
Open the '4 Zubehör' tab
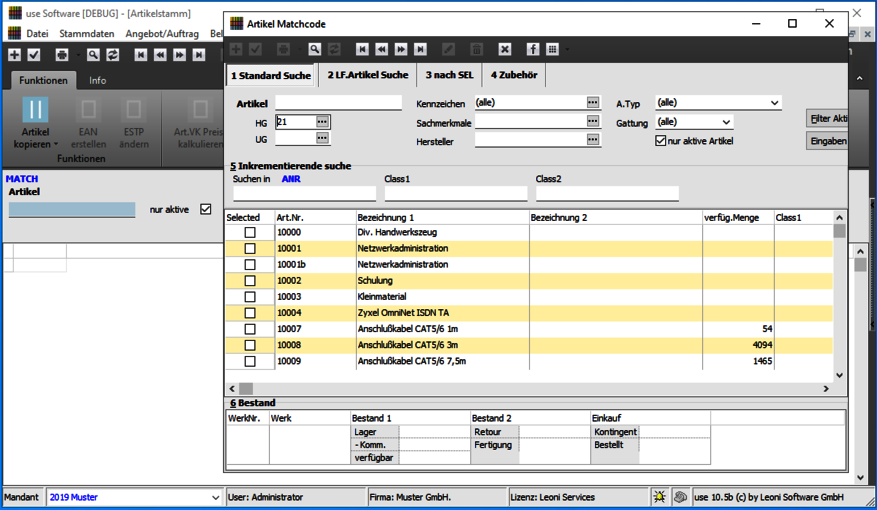click(x=513, y=75)
